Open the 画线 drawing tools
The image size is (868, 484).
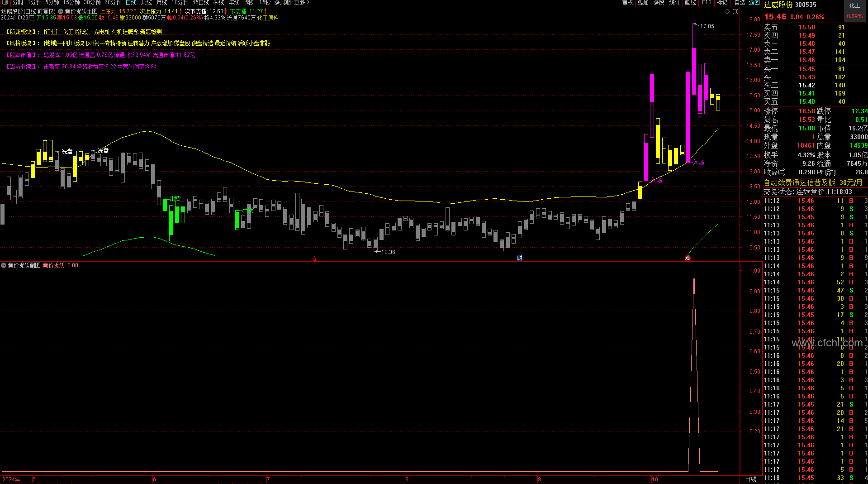tap(691, 3)
